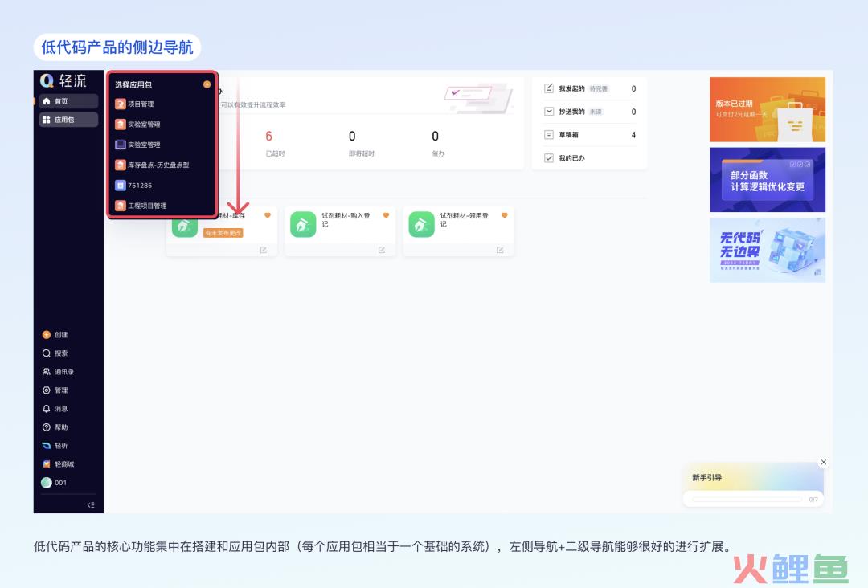Select purple-icon 实验室管理 app package
The image size is (868, 588).
click(138, 145)
